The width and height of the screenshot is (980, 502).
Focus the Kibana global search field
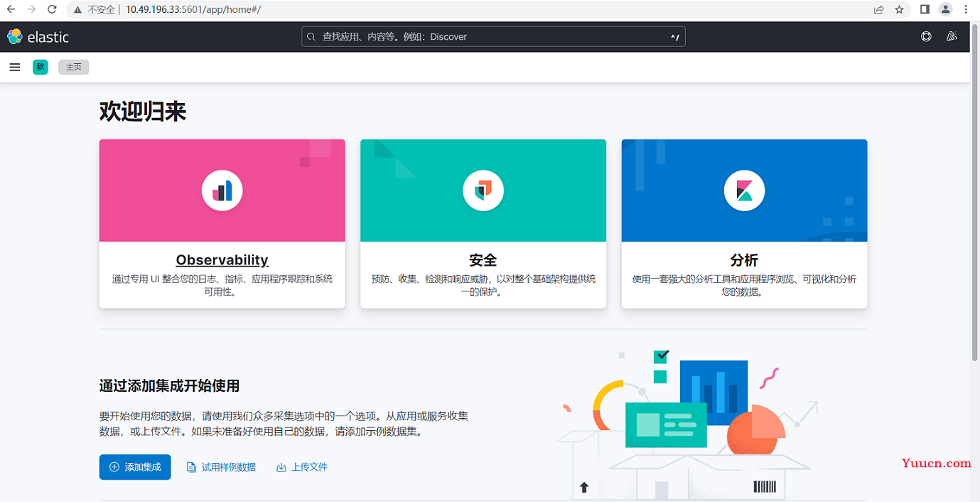pos(493,37)
